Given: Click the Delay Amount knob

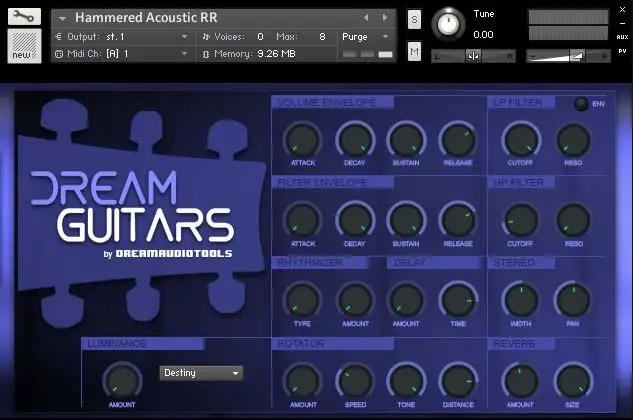Looking at the screenshot, I should tap(407, 301).
